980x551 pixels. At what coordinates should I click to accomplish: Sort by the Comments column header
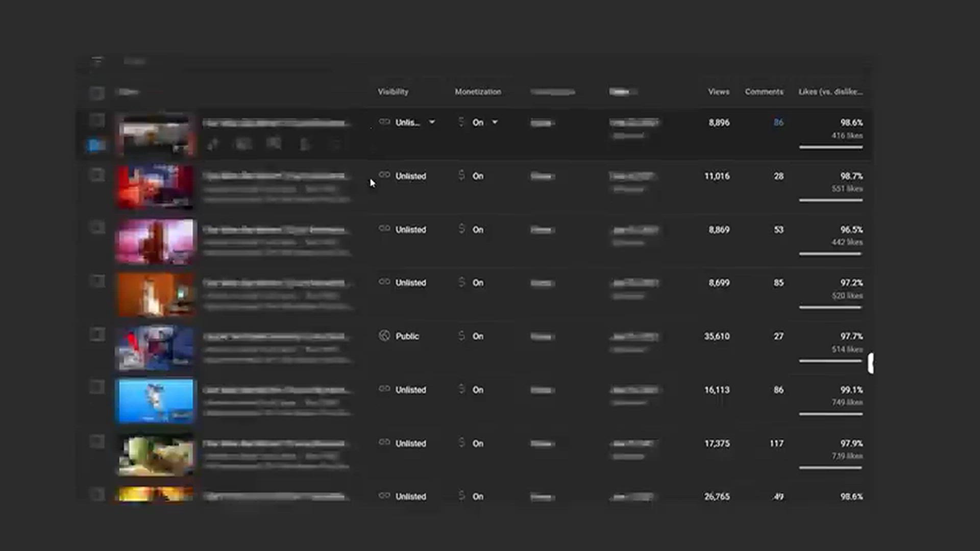click(764, 92)
